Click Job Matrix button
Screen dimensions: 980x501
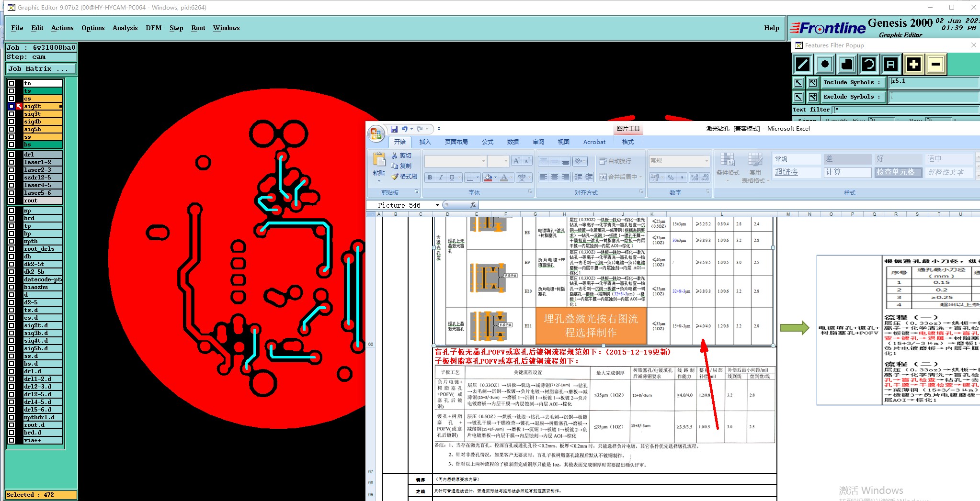click(x=41, y=69)
